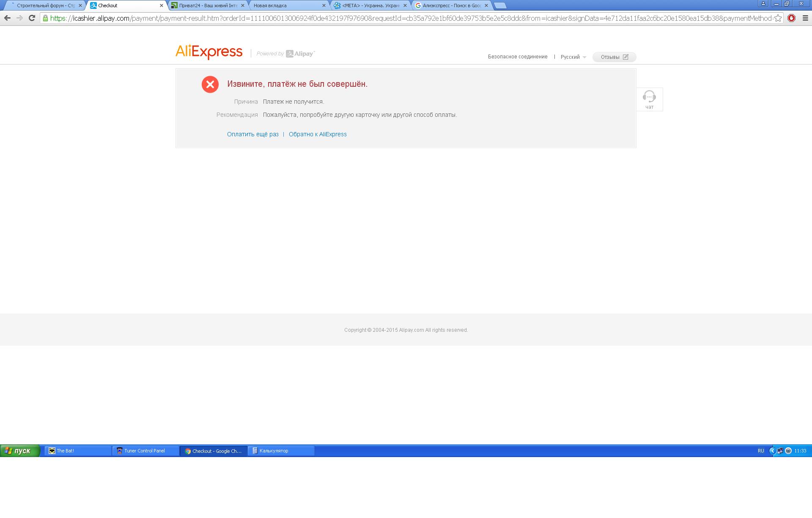The height and width of the screenshot is (518, 812).
Task: Close the Приват24 tab
Action: [243, 6]
